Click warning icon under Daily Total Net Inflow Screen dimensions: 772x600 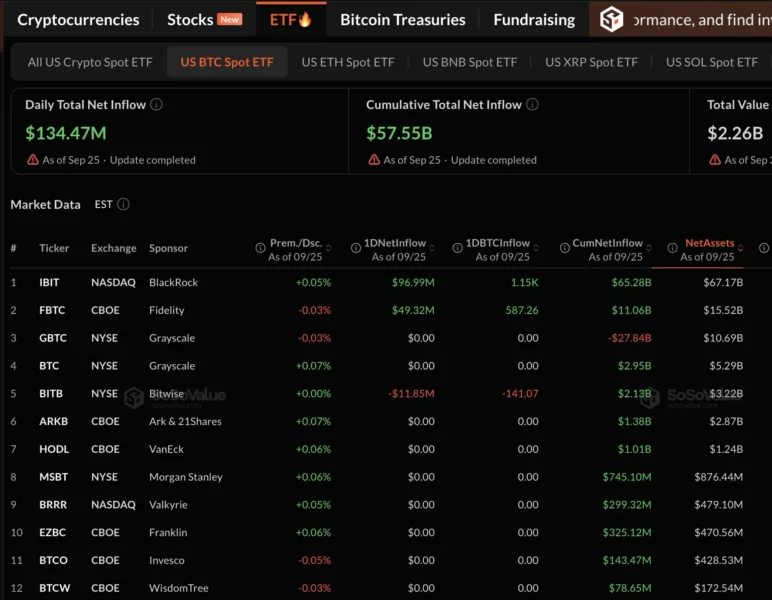point(32,159)
